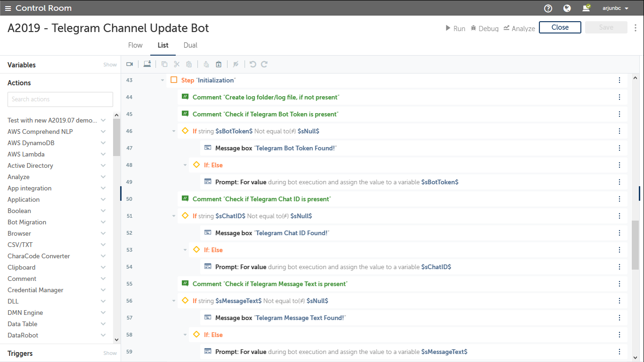This screenshot has height=362, width=644.
Task: Open the hamburger menu beside Control Room
Action: point(8,8)
